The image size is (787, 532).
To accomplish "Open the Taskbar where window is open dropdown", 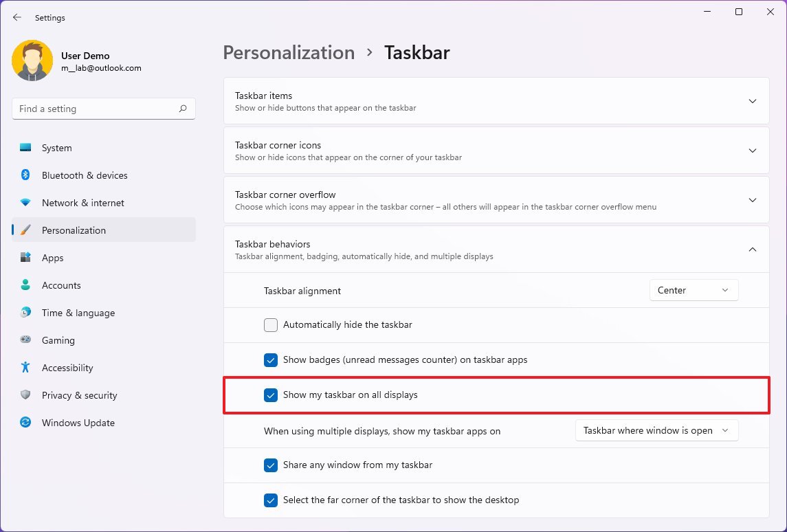I will tap(656, 431).
